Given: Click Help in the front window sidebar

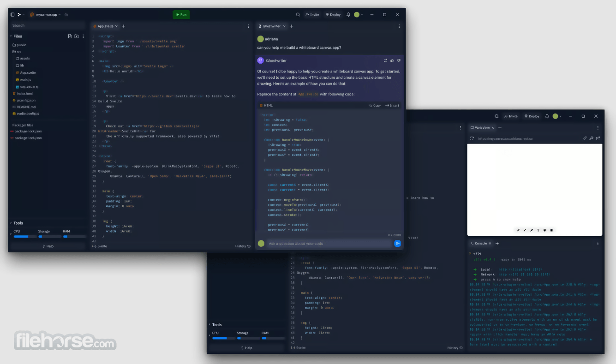Looking at the screenshot, I should [x=48, y=246].
